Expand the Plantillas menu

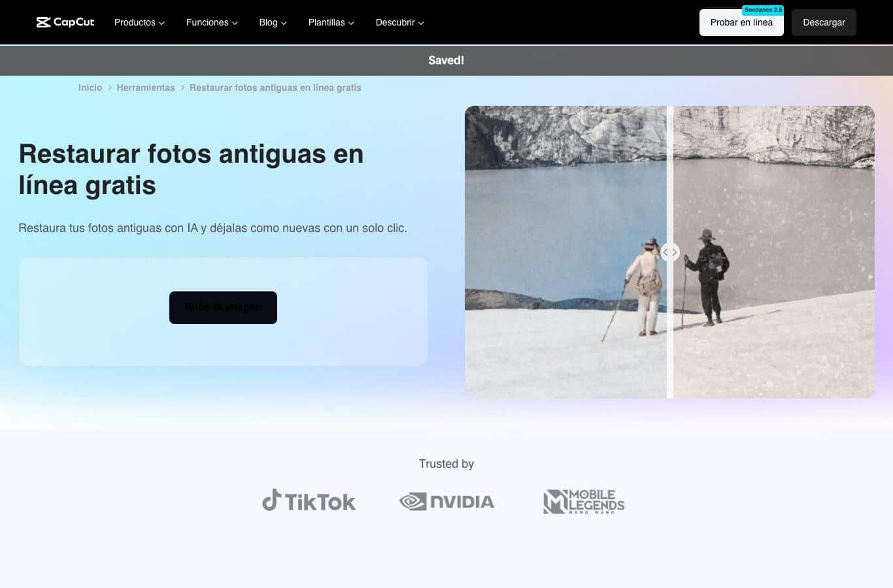331,22
